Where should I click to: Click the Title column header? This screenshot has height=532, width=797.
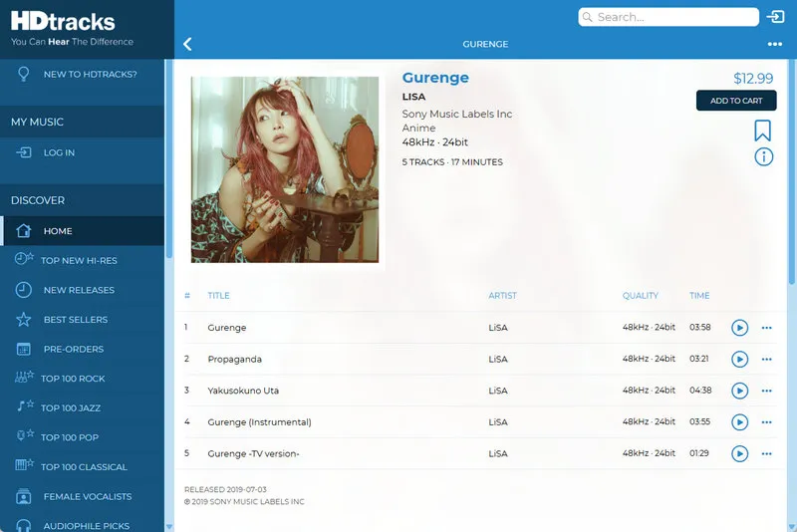218,295
